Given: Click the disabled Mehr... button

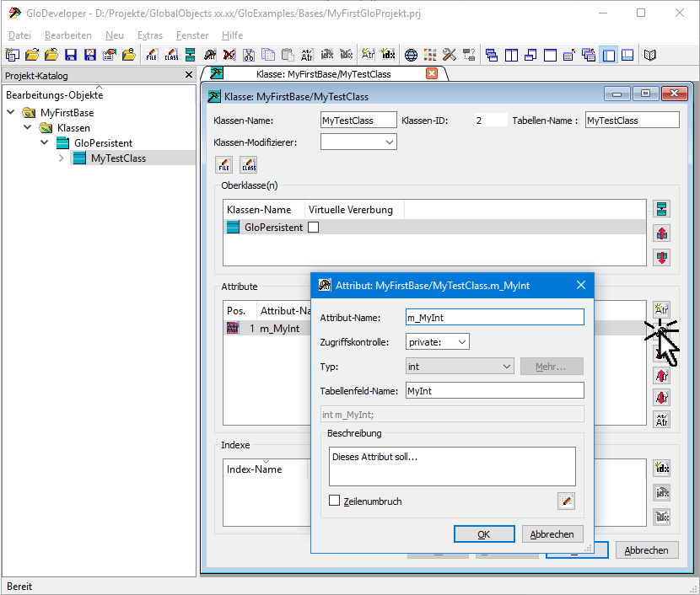Looking at the screenshot, I should (x=552, y=367).
